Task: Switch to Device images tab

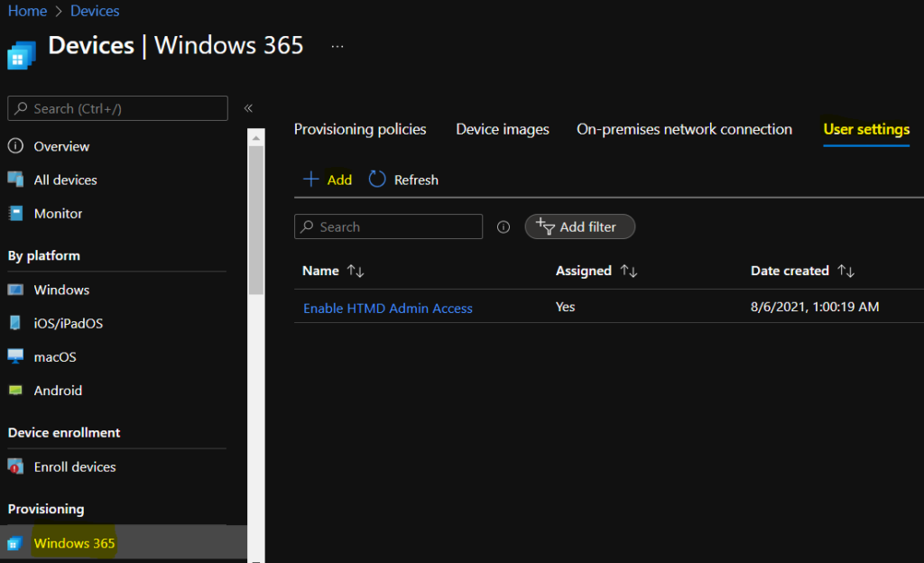Action: (503, 129)
